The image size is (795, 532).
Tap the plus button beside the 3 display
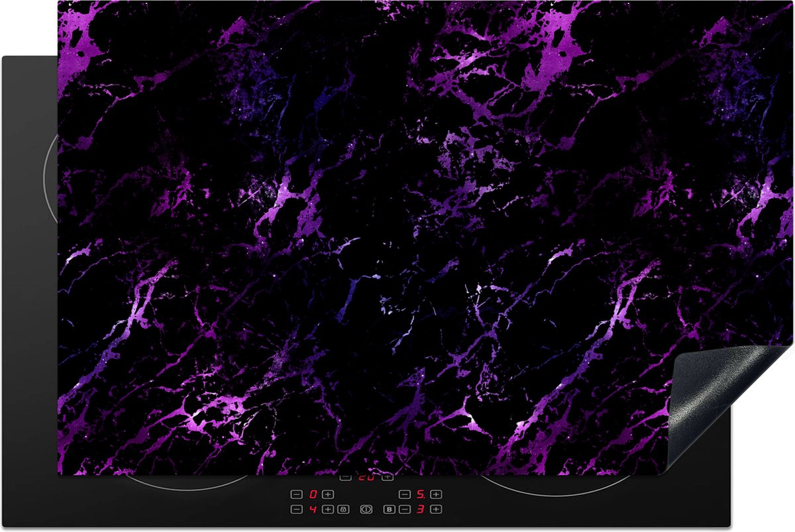[436, 509]
